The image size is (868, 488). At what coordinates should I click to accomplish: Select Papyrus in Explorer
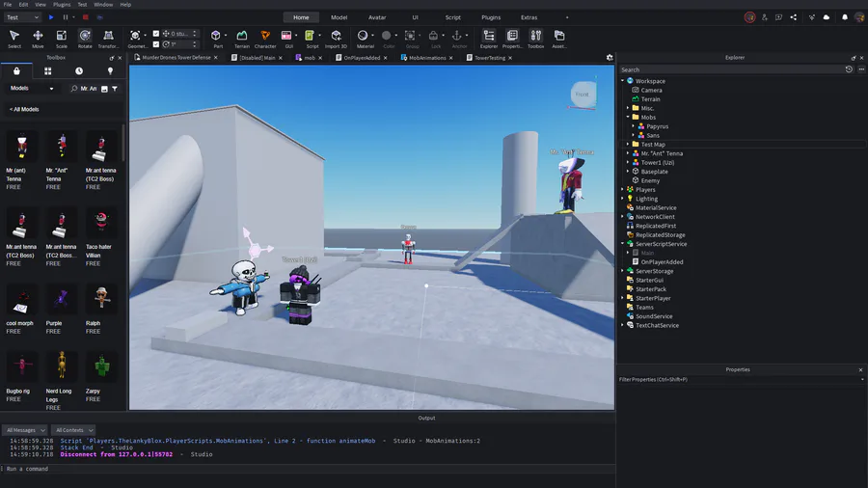pyautogui.click(x=657, y=126)
